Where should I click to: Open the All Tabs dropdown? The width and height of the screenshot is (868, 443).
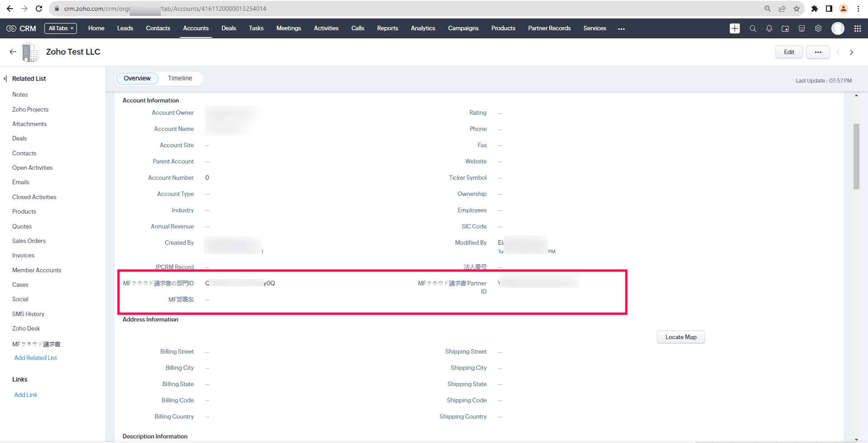point(61,28)
